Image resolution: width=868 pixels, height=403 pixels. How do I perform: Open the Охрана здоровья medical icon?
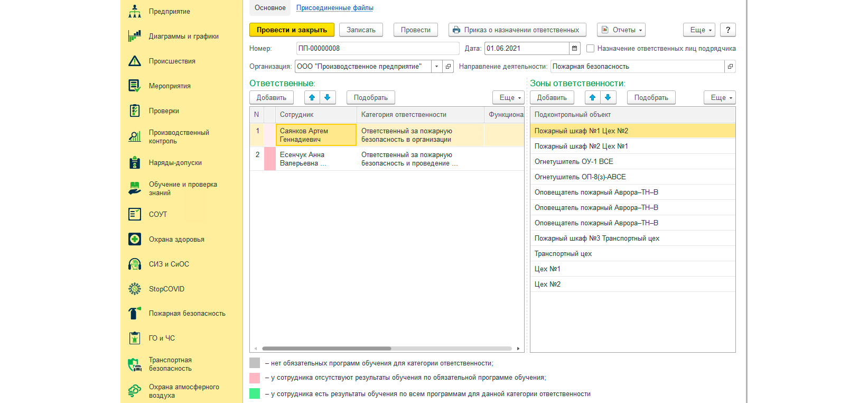click(135, 240)
